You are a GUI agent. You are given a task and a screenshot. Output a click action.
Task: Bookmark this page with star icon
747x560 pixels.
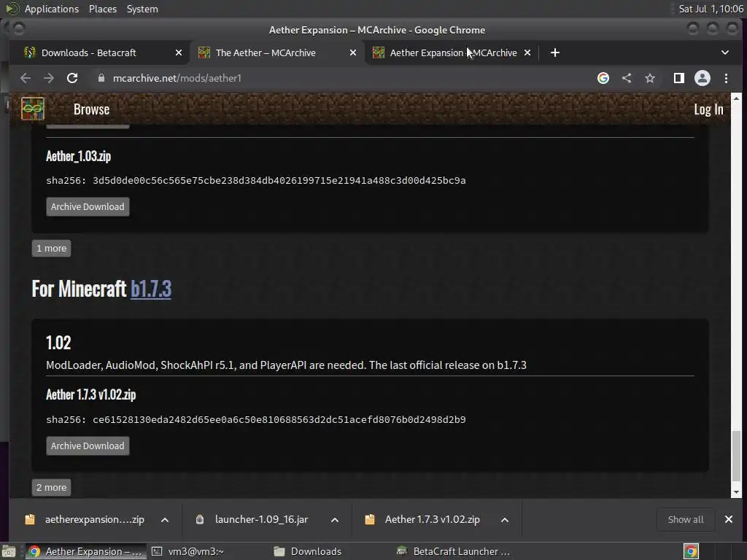coord(650,78)
